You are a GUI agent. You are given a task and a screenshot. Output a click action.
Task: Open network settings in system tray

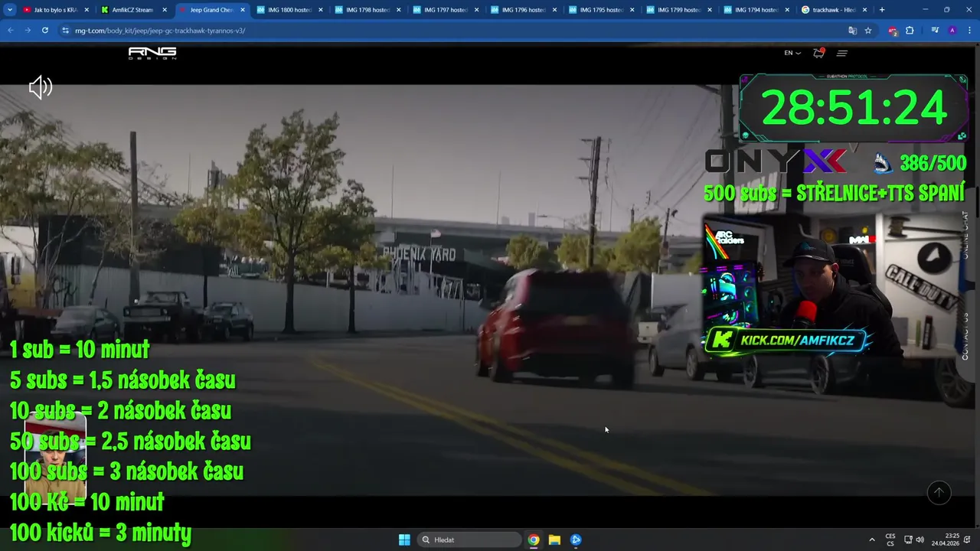(908, 540)
